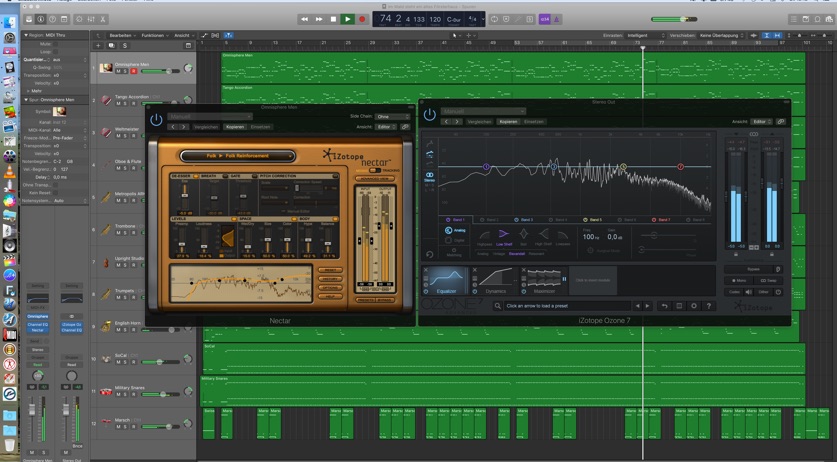The image size is (837, 462).
Task: Click the Fast Forward transport button
Action: click(x=319, y=19)
